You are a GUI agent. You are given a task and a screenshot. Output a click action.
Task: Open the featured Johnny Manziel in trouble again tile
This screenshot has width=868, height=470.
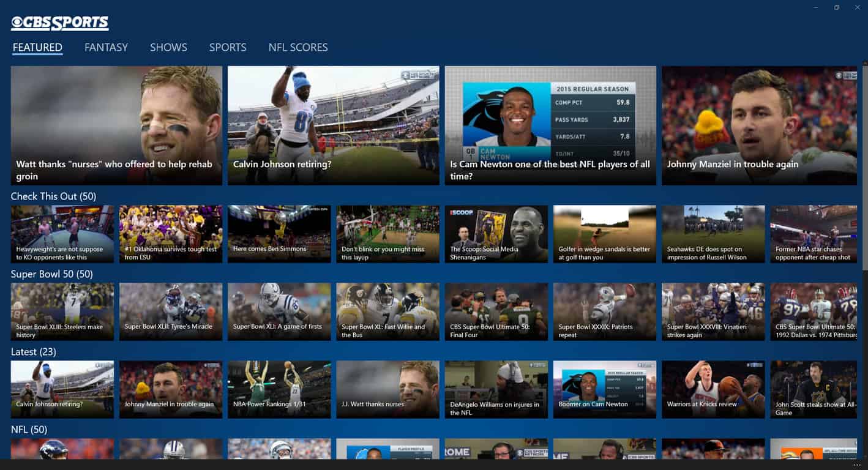[x=759, y=125]
